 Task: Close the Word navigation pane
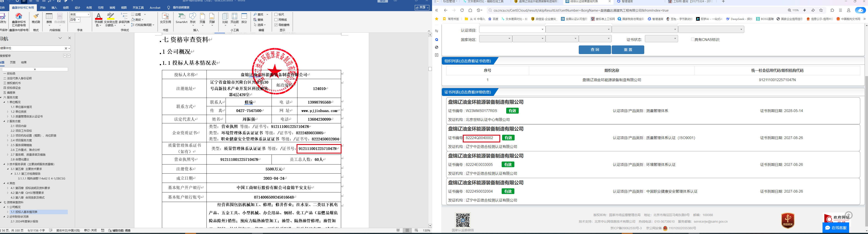click(x=69, y=38)
